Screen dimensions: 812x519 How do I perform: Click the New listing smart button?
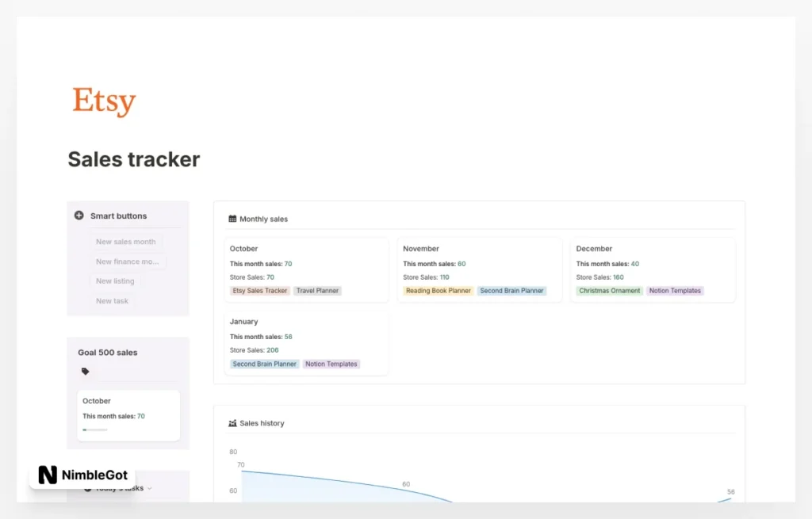click(116, 280)
